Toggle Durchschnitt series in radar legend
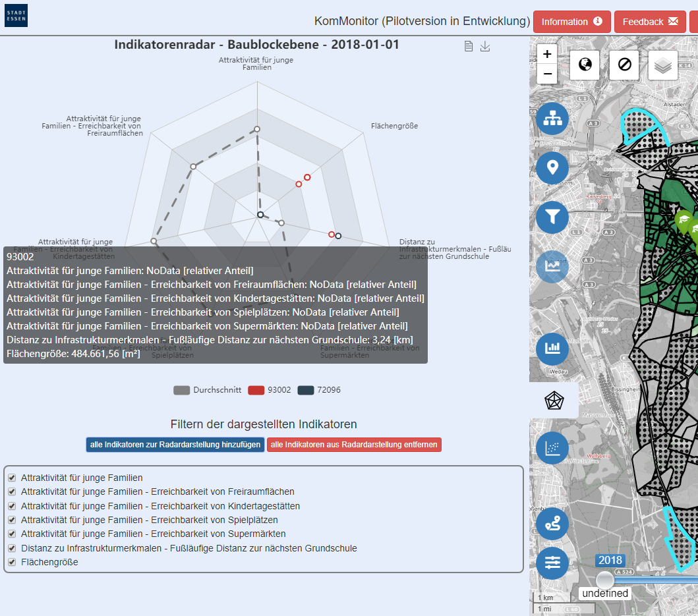Image resolution: width=698 pixels, height=616 pixels. 208,390
